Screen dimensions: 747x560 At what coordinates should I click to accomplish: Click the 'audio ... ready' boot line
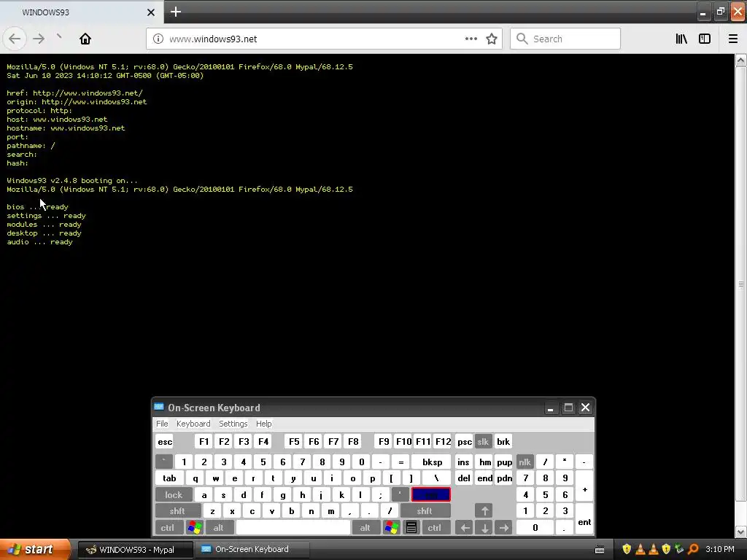point(39,242)
